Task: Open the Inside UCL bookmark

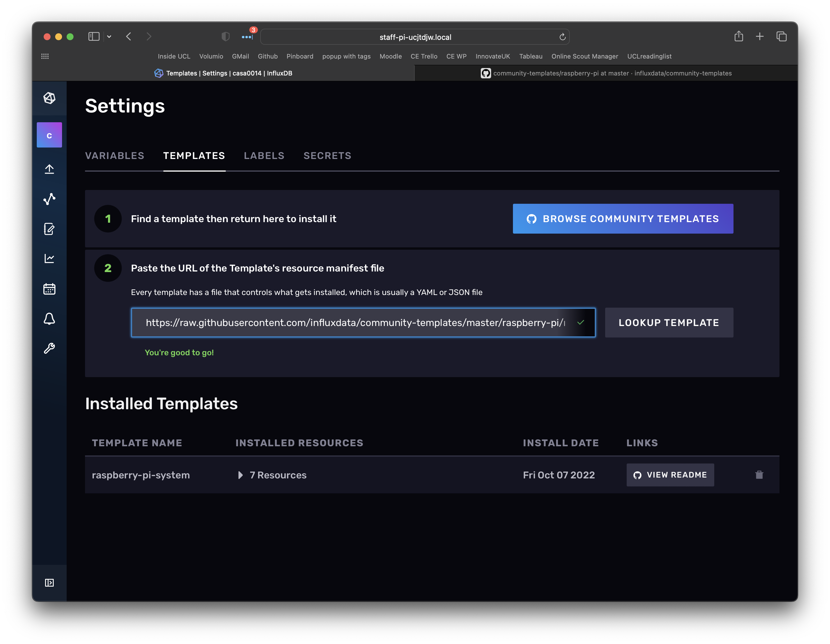Action: (x=174, y=56)
